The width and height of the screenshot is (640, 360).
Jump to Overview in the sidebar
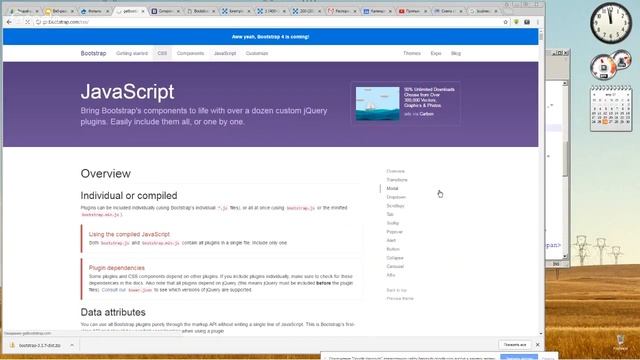[x=396, y=171]
